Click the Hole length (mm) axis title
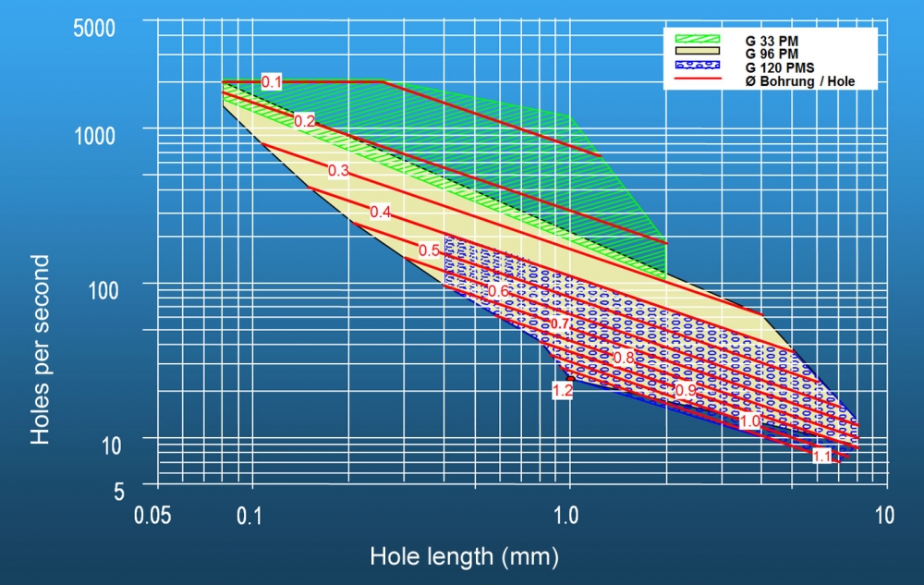Viewport: 924px width, 585px height. pyautogui.click(x=464, y=557)
